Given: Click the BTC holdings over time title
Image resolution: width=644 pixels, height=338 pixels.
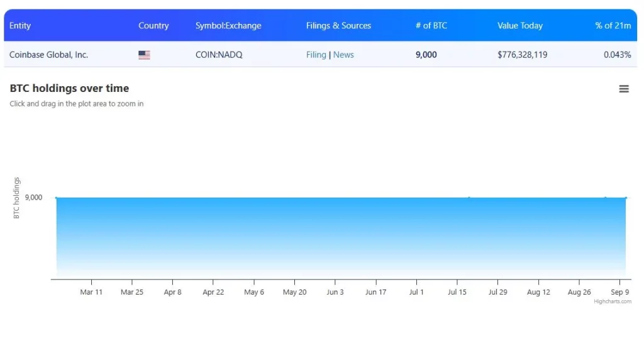Looking at the screenshot, I should point(69,88).
